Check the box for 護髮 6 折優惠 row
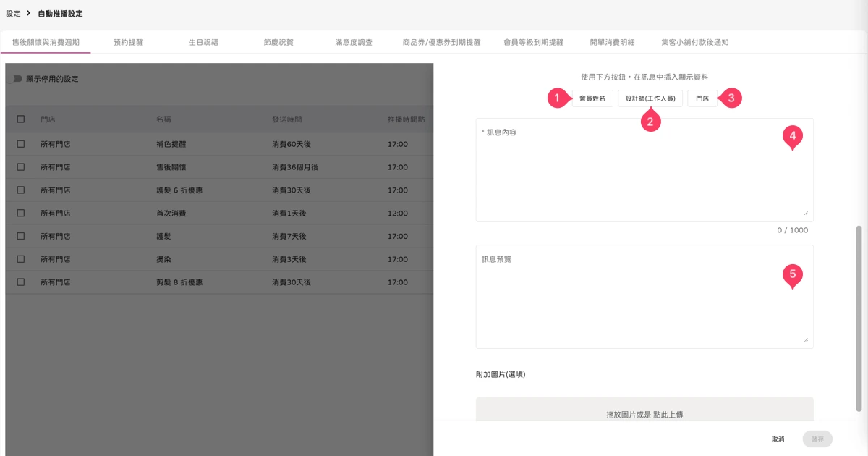 tap(20, 190)
